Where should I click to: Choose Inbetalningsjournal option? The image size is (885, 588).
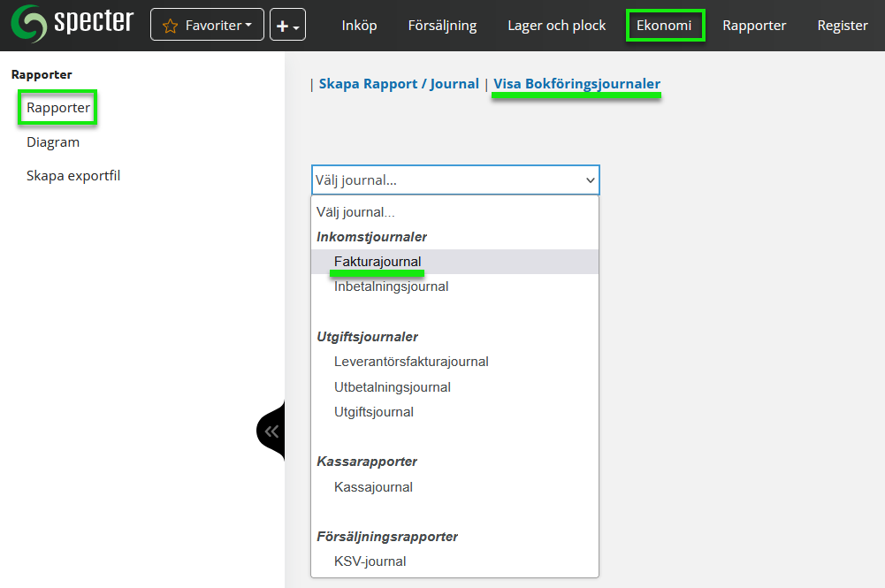(391, 286)
